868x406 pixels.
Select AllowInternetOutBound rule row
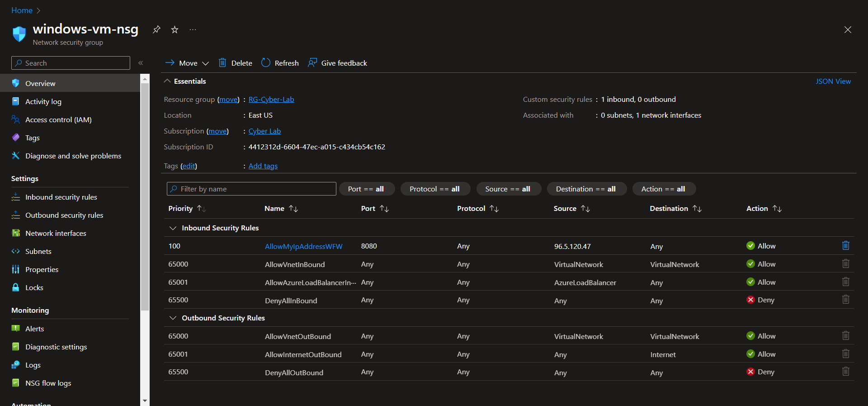point(509,354)
